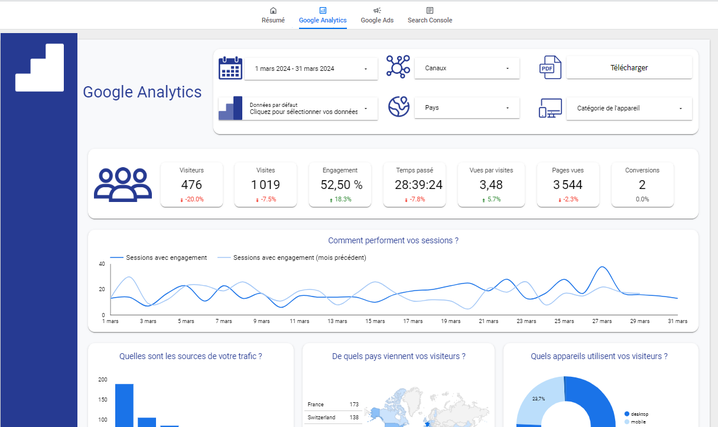Click the Pages vues 3 544 scorecard
Viewport: 718px width, 427px height.
568,184
